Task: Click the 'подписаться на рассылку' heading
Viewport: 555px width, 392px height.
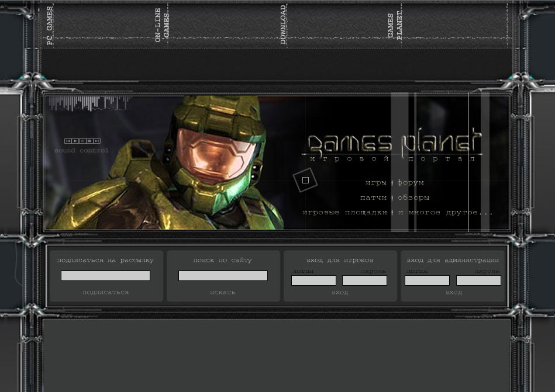Action: coord(105,260)
